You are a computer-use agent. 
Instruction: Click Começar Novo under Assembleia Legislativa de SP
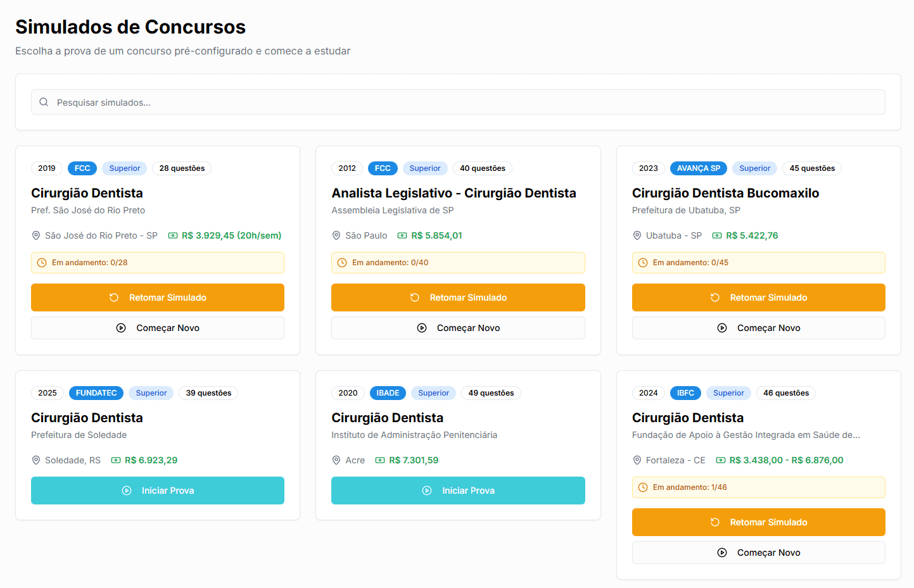click(x=458, y=328)
